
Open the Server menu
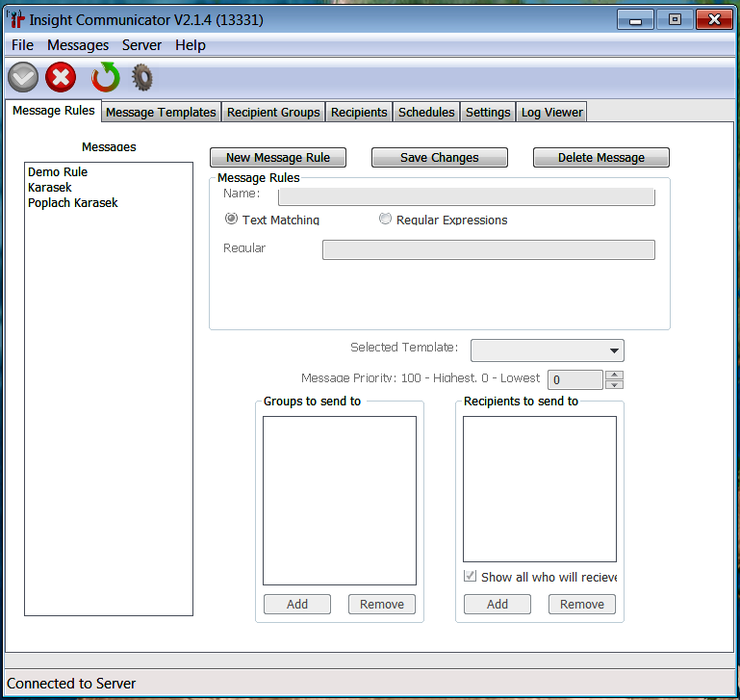(141, 45)
